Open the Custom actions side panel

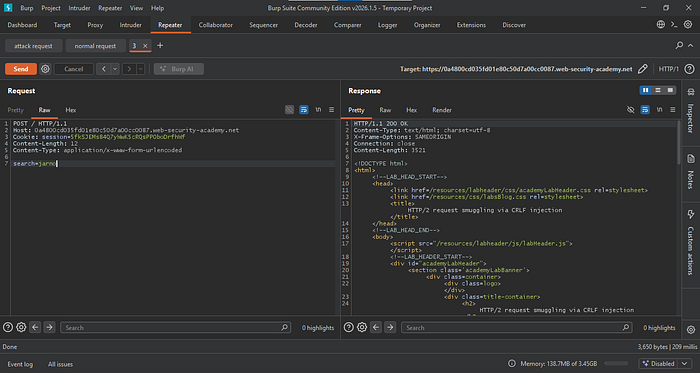691,242
